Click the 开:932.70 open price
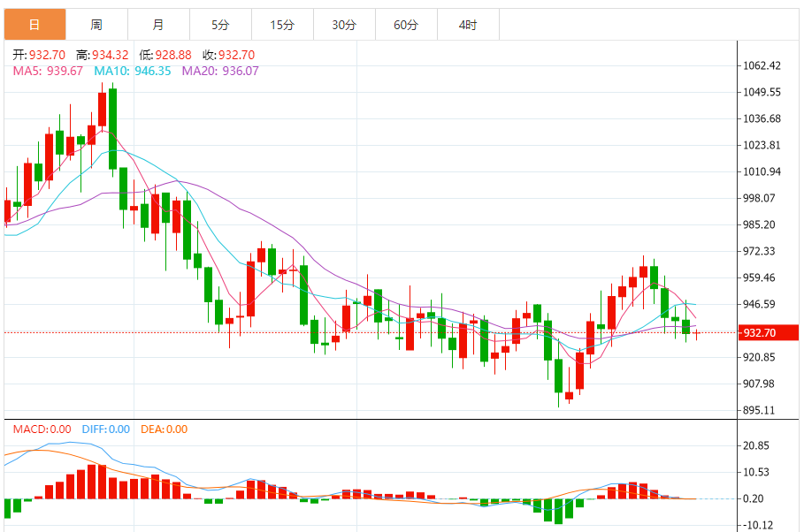The image size is (804, 532). [x=39, y=55]
